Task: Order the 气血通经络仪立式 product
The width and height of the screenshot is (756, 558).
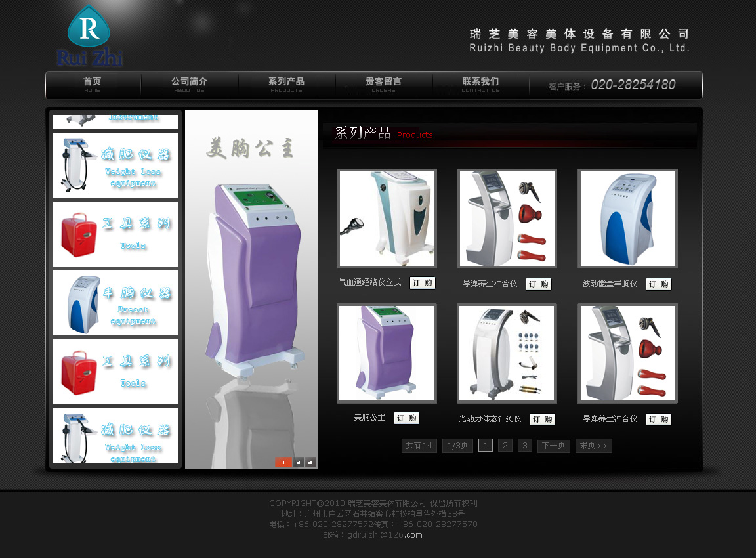Action: pos(423,283)
